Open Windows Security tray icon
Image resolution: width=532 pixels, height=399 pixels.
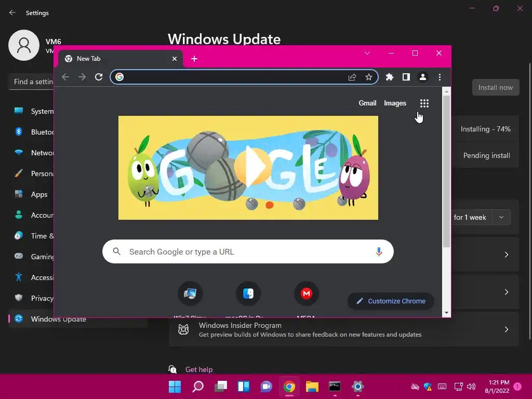click(428, 387)
